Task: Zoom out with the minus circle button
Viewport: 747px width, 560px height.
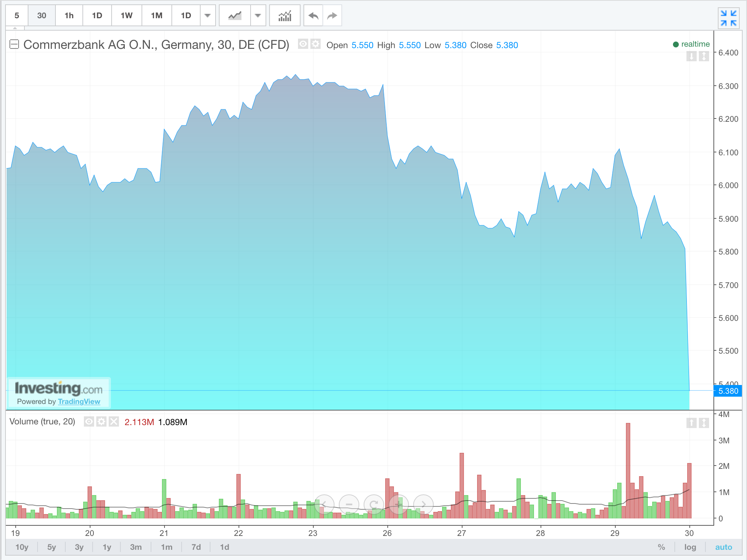Action: tap(349, 505)
